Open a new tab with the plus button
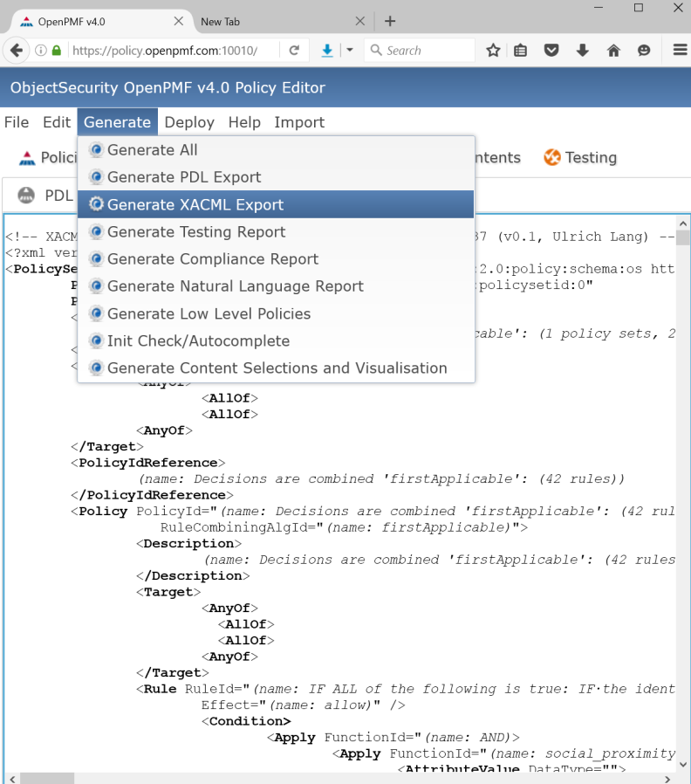Screen dimensions: 691x784 pyautogui.click(x=390, y=21)
